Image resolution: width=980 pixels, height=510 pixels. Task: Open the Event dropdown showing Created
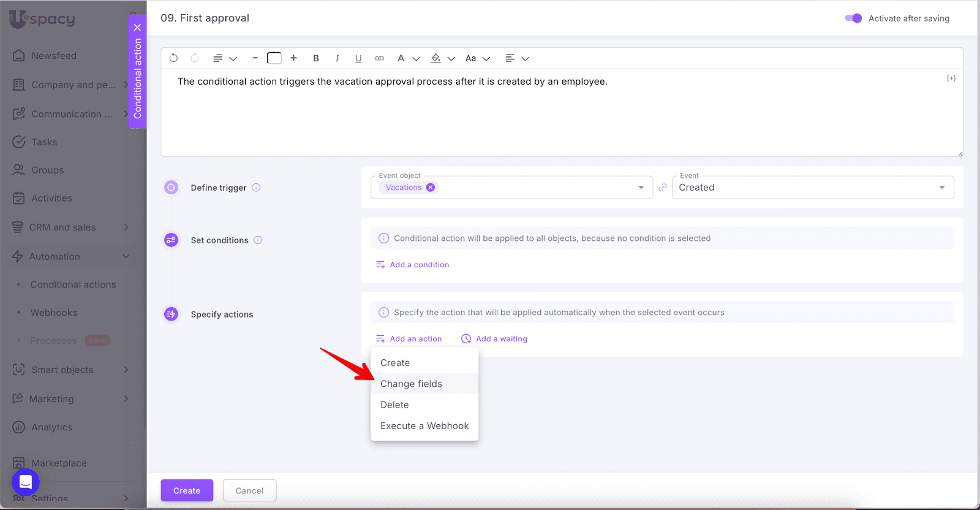812,188
